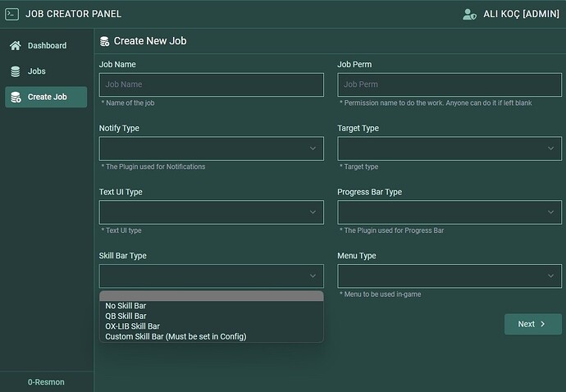Image resolution: width=566 pixels, height=392 pixels.
Task: Open the Dashboard page
Action: [46, 45]
